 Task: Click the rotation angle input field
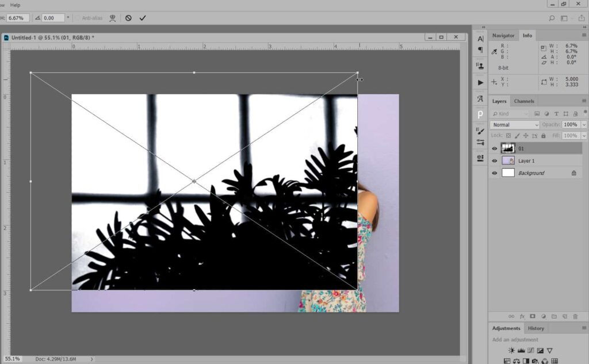(x=53, y=18)
